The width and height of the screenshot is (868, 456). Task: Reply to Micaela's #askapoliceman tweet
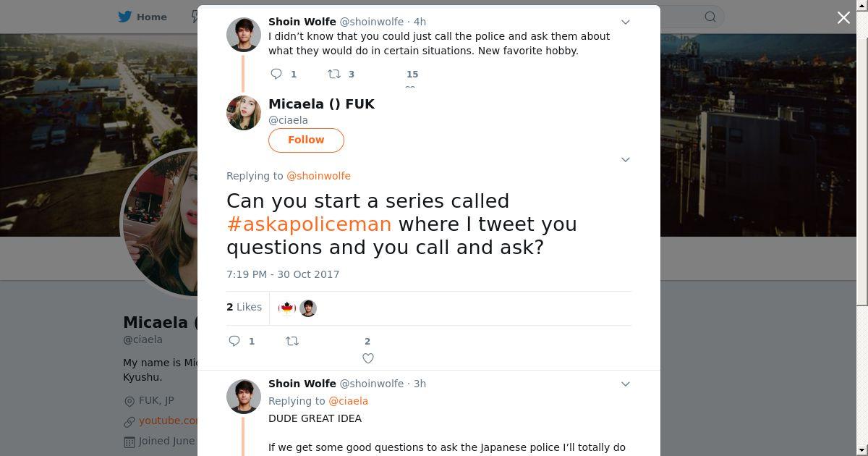coord(234,341)
